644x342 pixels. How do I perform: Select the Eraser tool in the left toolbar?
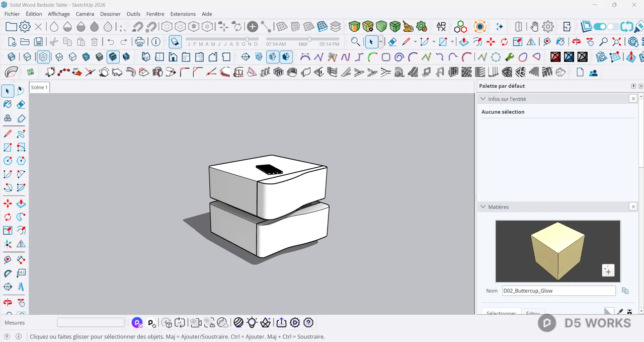click(x=21, y=104)
